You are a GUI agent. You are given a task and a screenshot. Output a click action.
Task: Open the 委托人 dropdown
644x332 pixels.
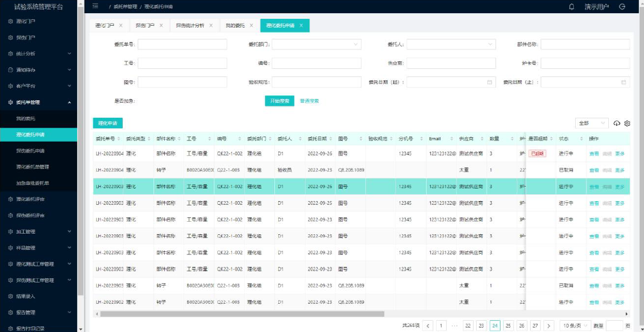(450, 44)
